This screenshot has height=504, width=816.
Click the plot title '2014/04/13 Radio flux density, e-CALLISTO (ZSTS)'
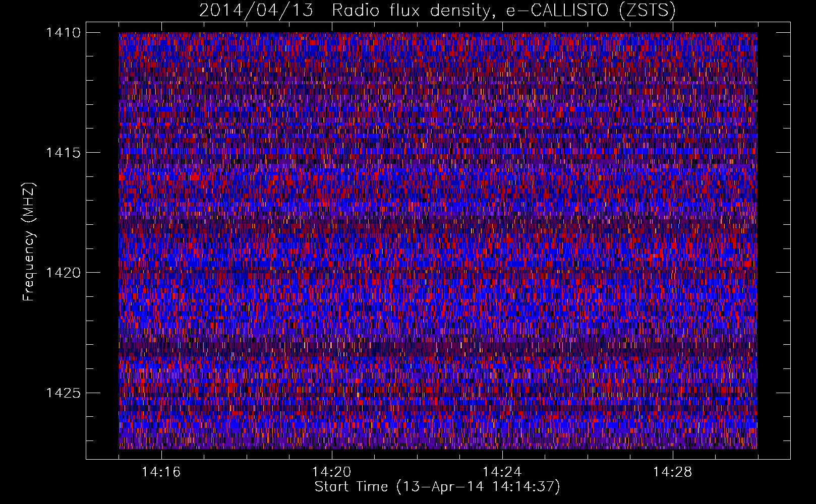click(437, 11)
